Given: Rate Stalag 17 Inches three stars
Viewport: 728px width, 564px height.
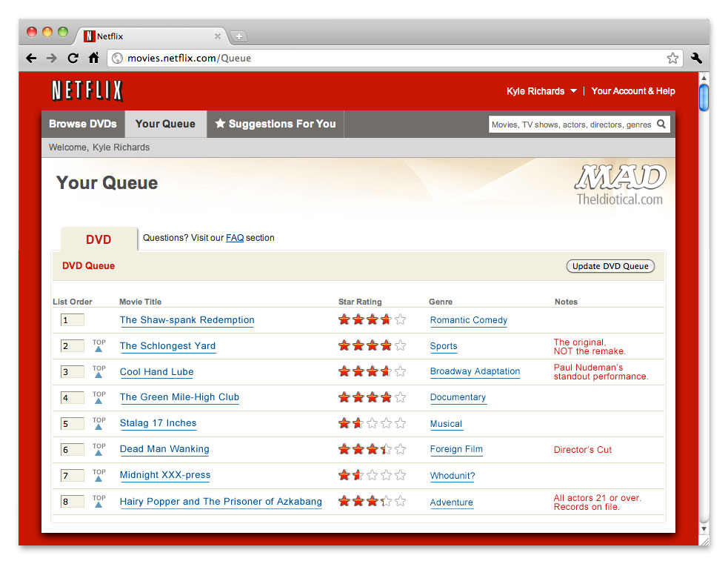Looking at the screenshot, I should coord(373,423).
